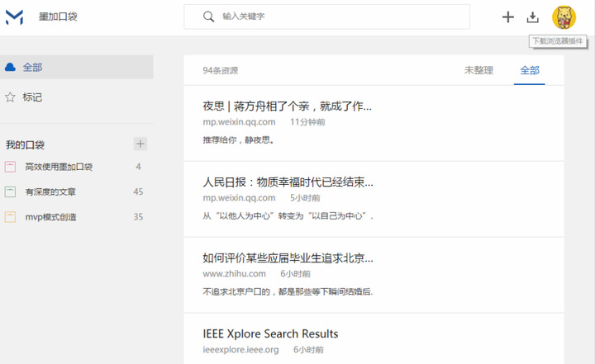595x364 pixels.
Task: Click count 35 next to mvp模式创造
Action: point(138,217)
